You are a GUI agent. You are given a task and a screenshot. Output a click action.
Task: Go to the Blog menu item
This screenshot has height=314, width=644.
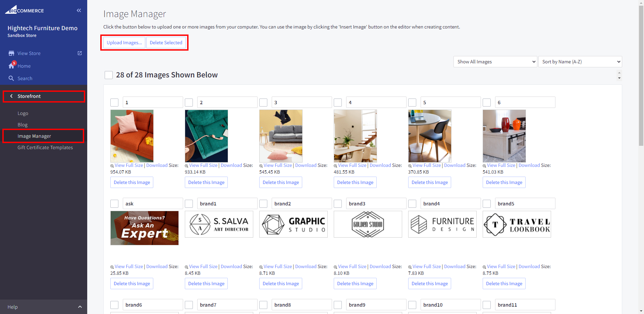(22, 125)
